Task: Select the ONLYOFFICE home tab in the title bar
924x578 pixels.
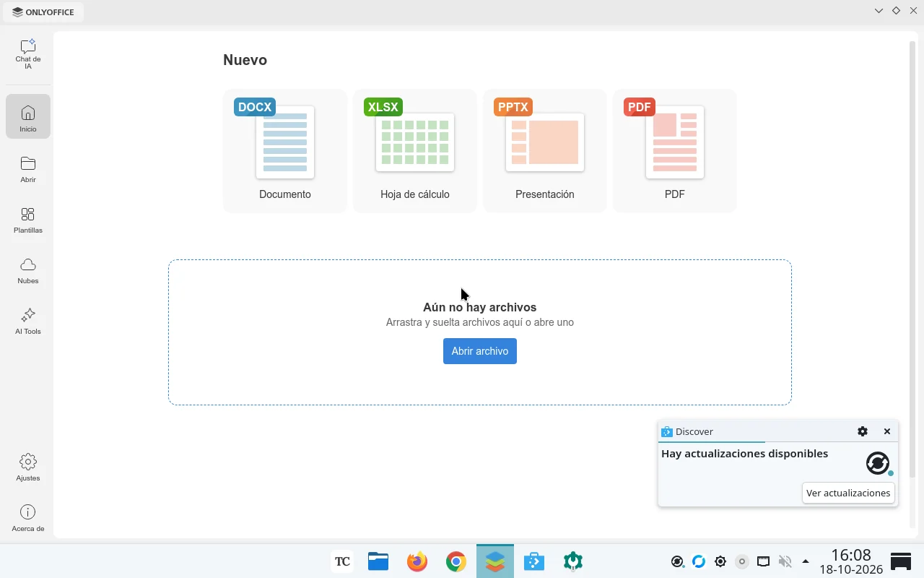Action: pyautogui.click(x=43, y=12)
